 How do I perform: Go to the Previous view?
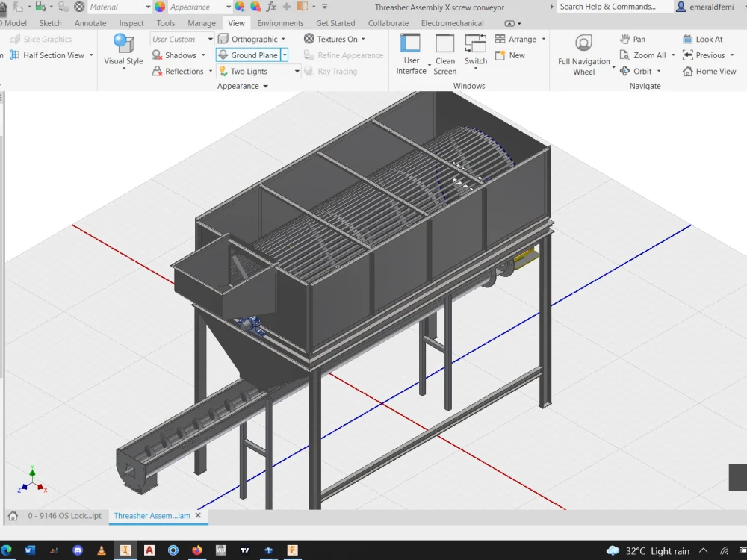pos(704,55)
